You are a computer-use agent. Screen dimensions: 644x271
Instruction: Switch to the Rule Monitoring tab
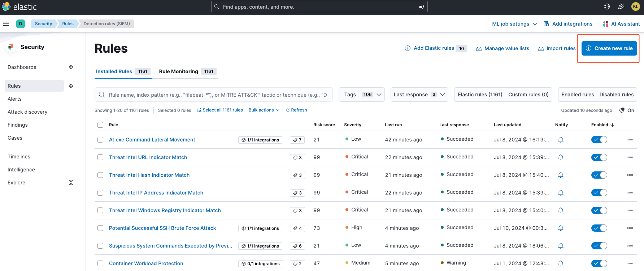[x=187, y=71]
